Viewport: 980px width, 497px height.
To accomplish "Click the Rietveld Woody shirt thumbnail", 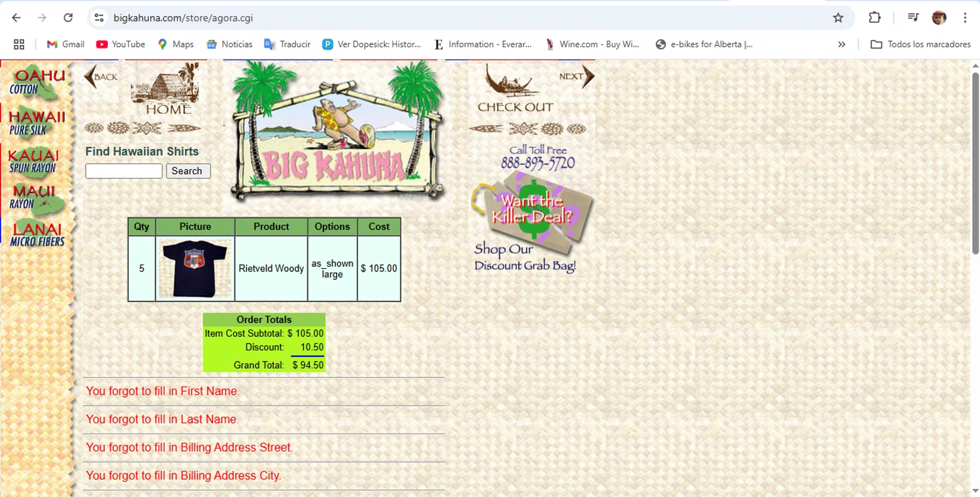I will coord(195,269).
